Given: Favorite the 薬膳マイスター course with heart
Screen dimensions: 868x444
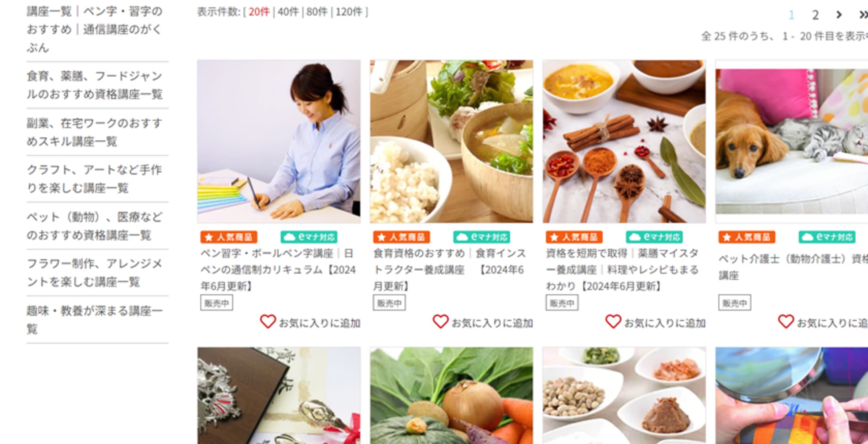Looking at the screenshot, I should coord(613,322).
